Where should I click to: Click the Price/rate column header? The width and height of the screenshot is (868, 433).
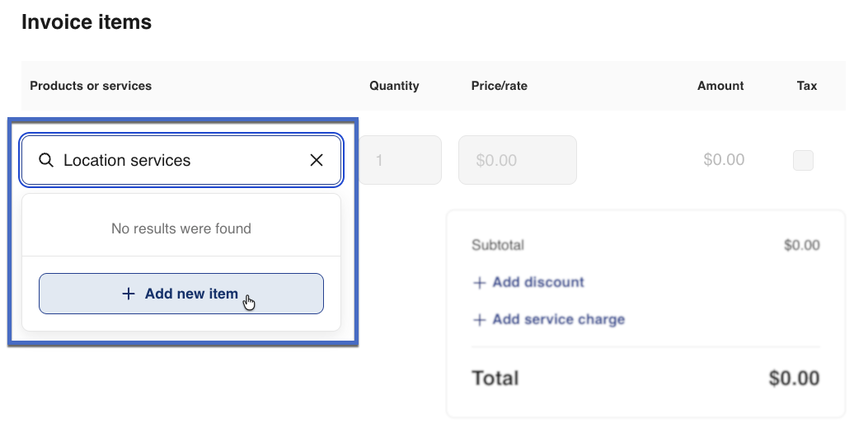[499, 86]
